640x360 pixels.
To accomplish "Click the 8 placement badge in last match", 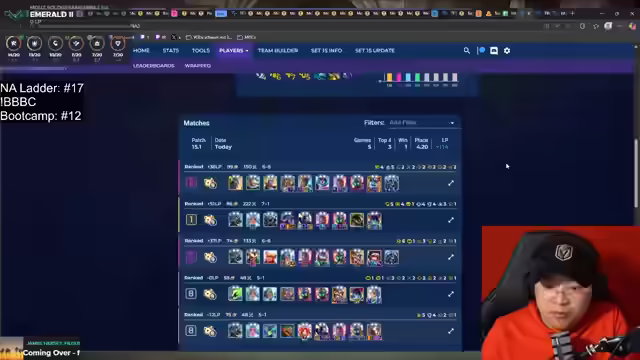I will (191, 331).
